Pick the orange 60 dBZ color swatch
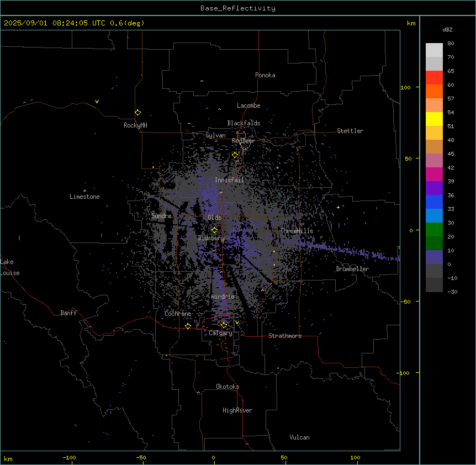This screenshot has height=465, width=476. pyautogui.click(x=434, y=91)
